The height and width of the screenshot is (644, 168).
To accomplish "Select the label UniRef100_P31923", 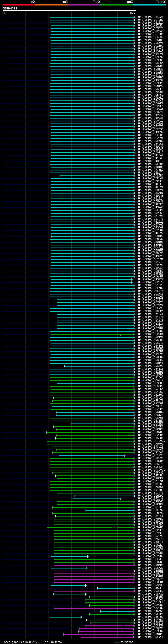I will 151,285.
